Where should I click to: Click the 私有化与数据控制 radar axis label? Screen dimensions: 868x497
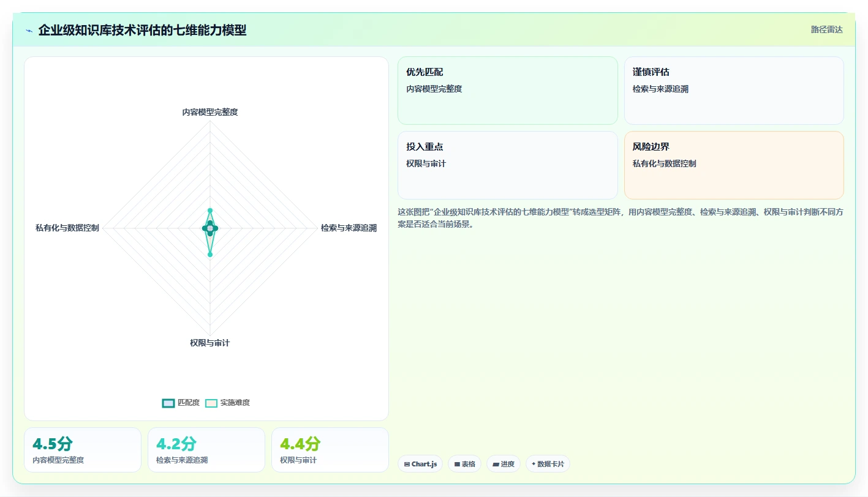pos(67,228)
